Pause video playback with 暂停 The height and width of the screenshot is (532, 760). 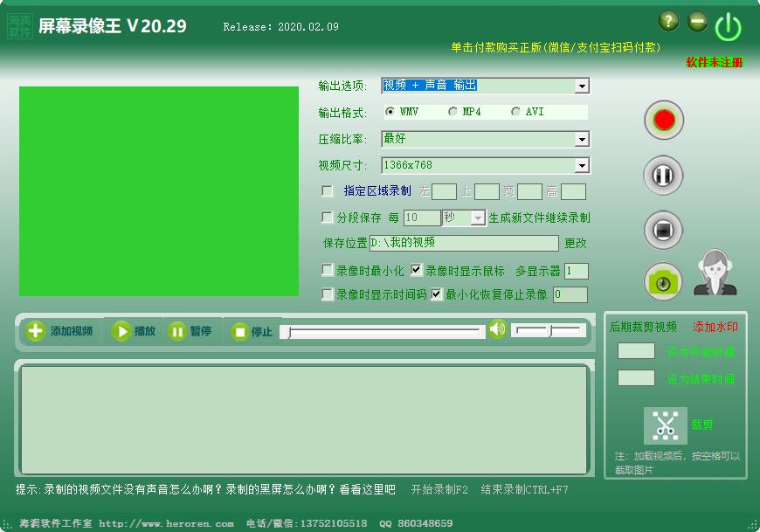190,331
